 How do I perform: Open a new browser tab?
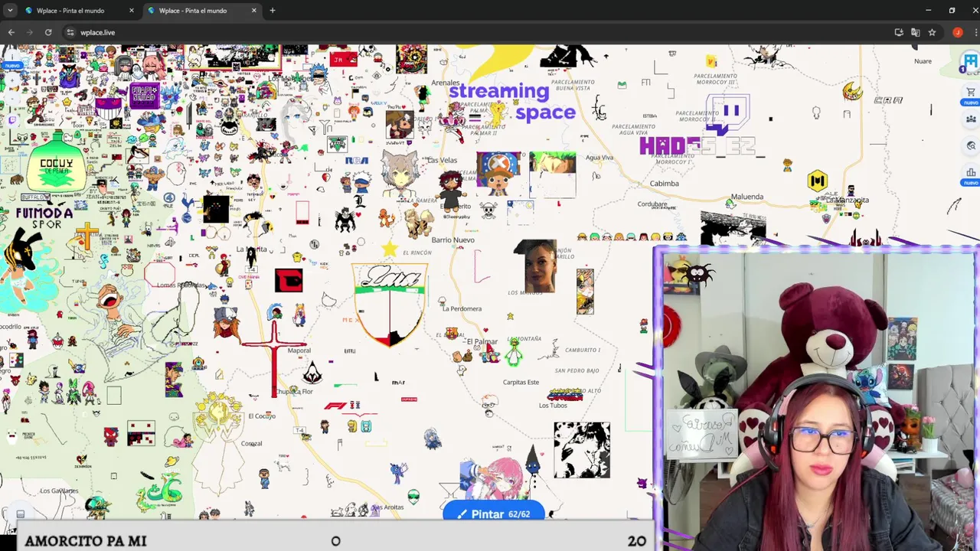pos(272,11)
